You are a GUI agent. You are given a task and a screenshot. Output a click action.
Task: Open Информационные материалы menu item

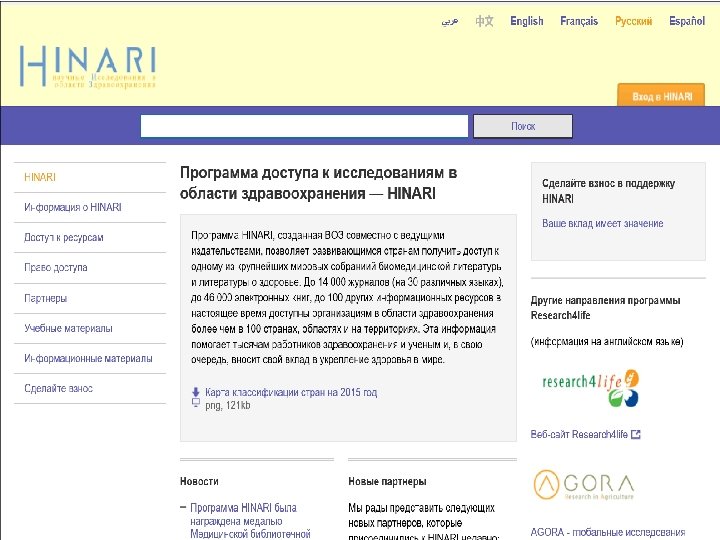[x=90, y=359]
